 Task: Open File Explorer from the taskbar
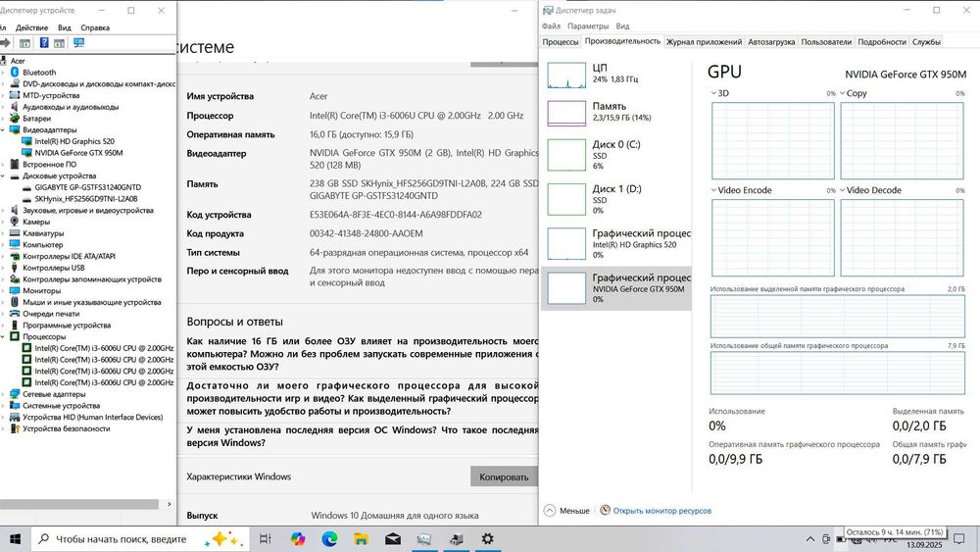362,539
